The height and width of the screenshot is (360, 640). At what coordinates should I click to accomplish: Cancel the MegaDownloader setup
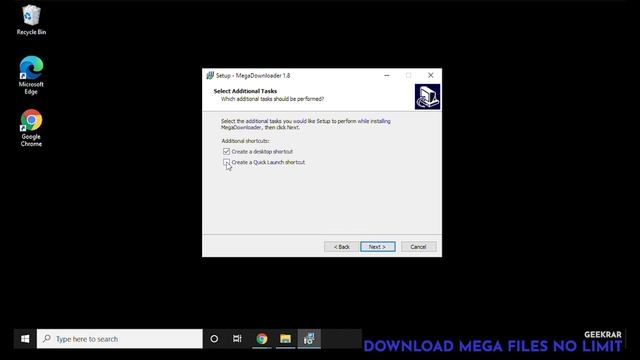(x=418, y=247)
